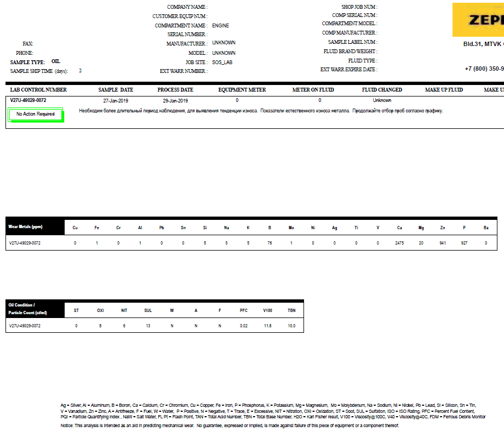Viewport: 504px width, 437px height.
Task: Click the Wear Metals (ppm) header
Action: [x=25, y=226]
